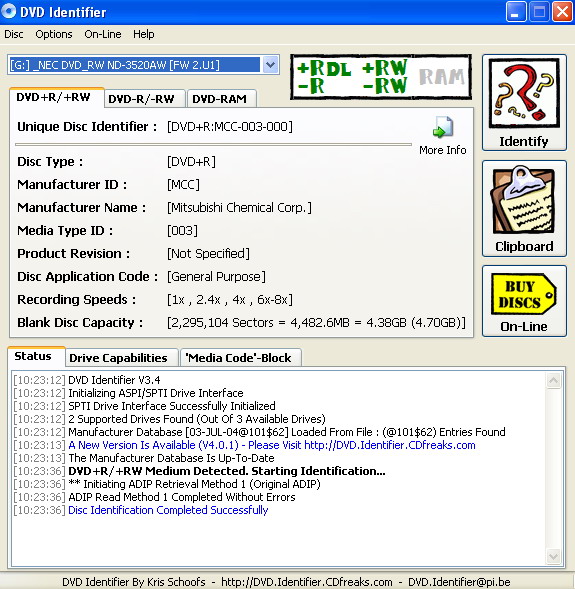Click the supported disc formats logo panel
The image size is (575, 589).
pos(381,77)
